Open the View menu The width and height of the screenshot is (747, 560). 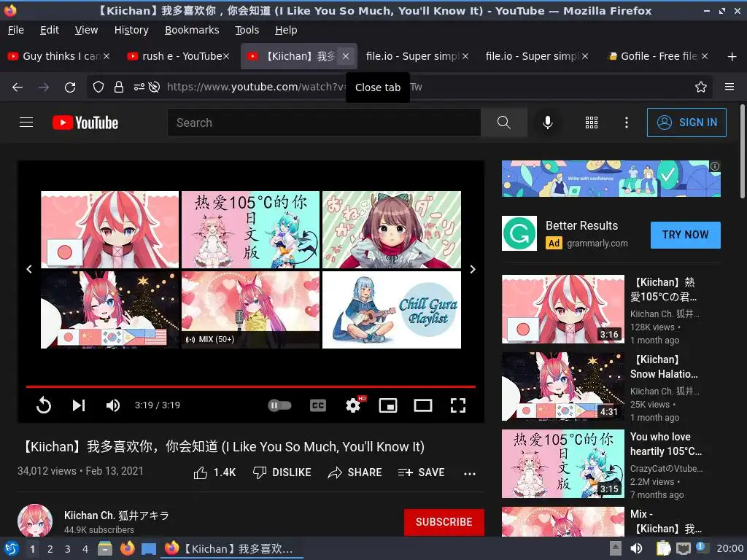(86, 30)
